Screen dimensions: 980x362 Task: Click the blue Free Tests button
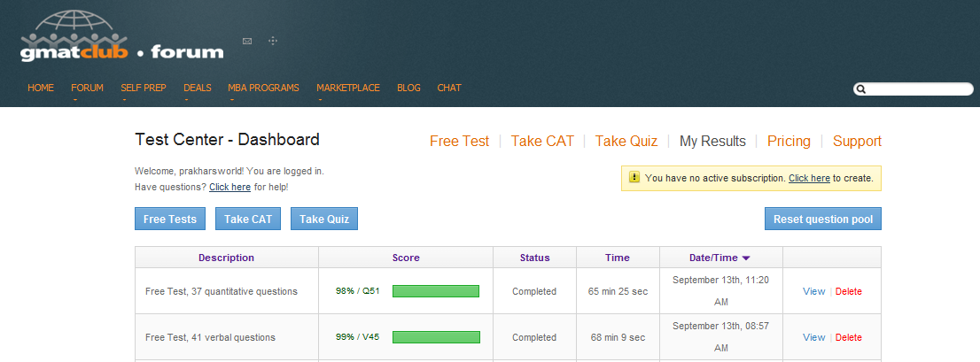pos(170,220)
